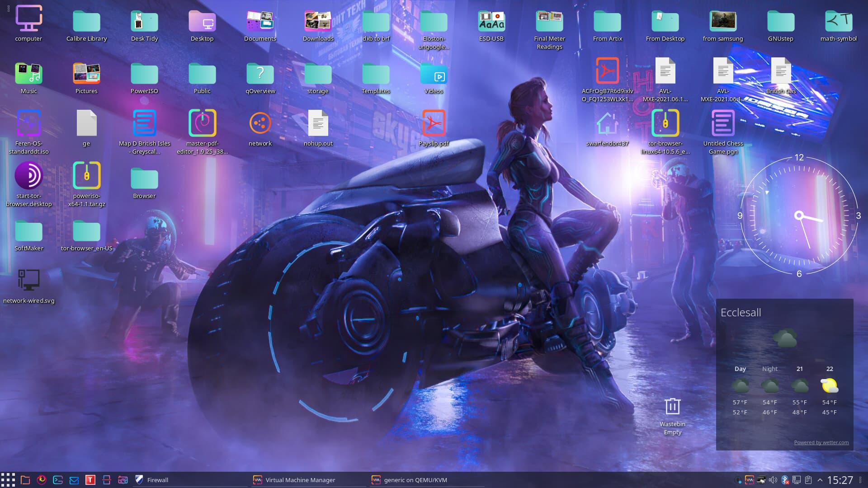Viewport: 868px width, 488px height.
Task: Open the Music folder
Action: tap(29, 78)
